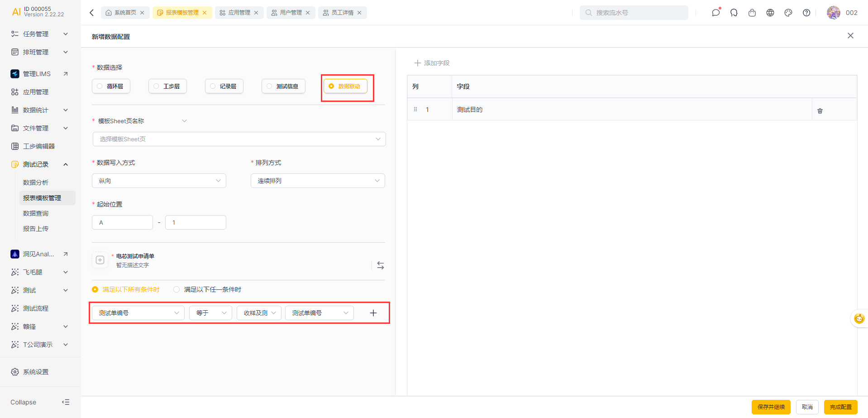Open the customer service headset icon
The height and width of the screenshot is (418, 868).
[734, 13]
